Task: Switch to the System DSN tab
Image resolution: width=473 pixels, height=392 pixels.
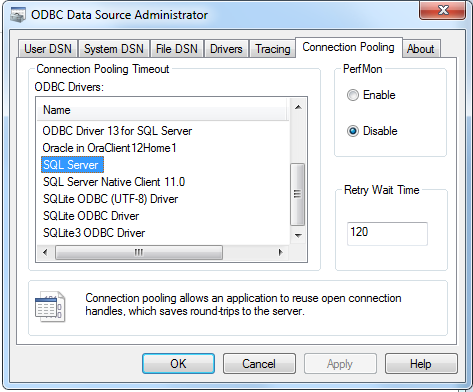Action: point(114,49)
